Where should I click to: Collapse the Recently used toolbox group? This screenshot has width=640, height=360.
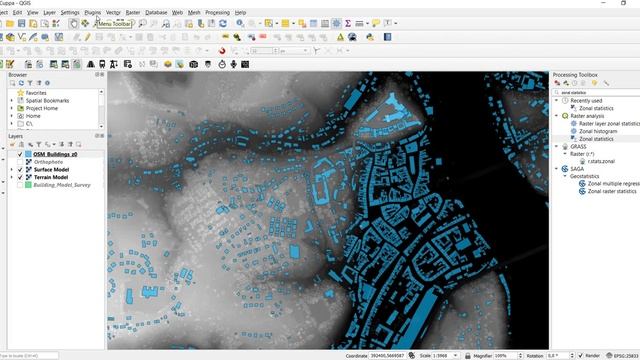557,100
